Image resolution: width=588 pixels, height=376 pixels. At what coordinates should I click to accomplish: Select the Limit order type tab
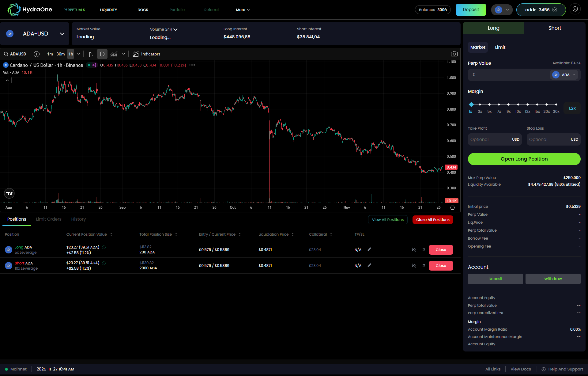pos(500,47)
